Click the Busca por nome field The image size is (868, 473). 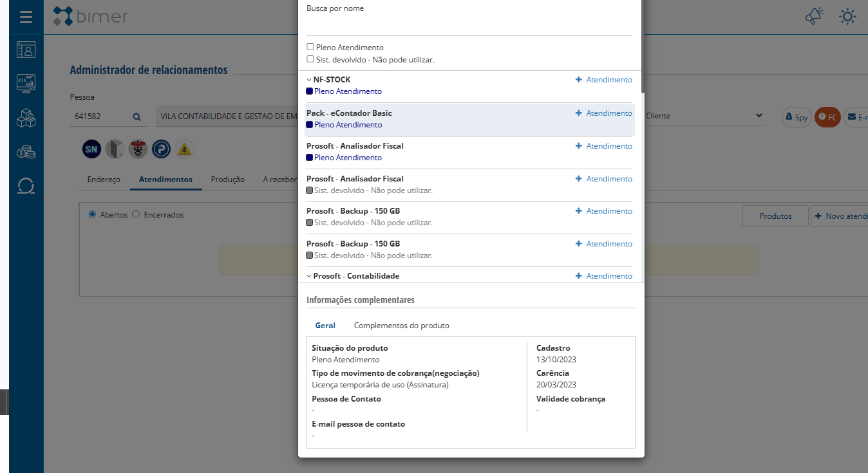469,26
